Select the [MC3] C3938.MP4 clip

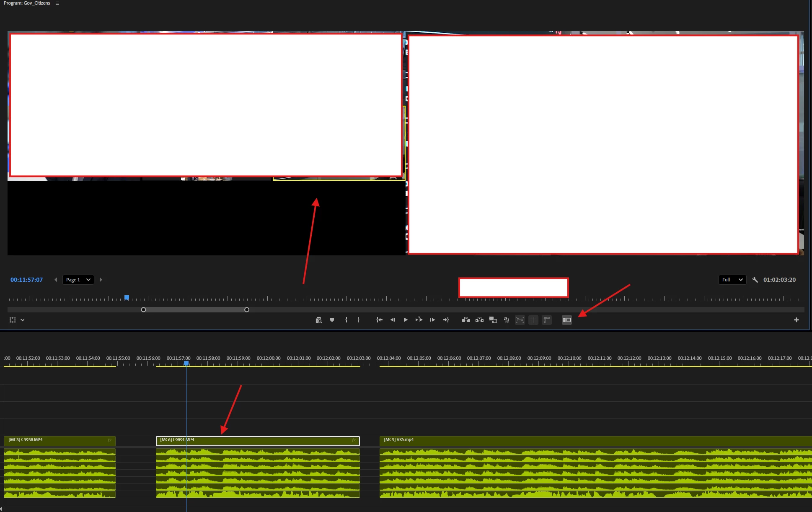click(59, 440)
